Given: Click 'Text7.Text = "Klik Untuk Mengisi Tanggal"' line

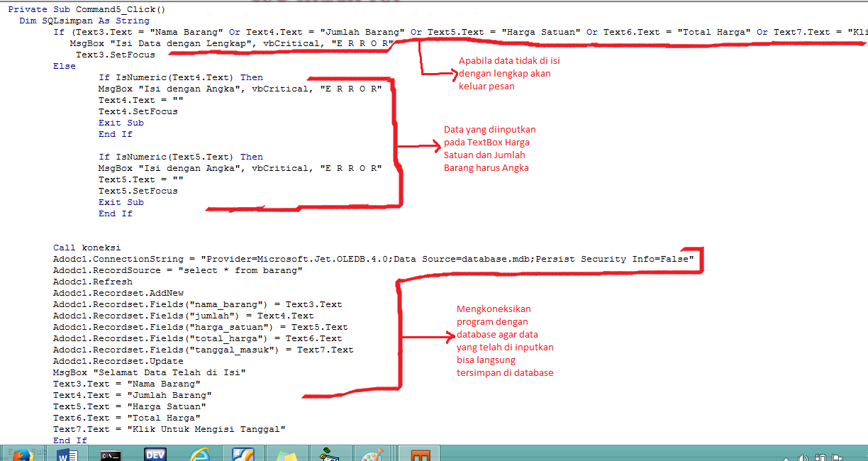Looking at the screenshot, I should pos(169,429).
